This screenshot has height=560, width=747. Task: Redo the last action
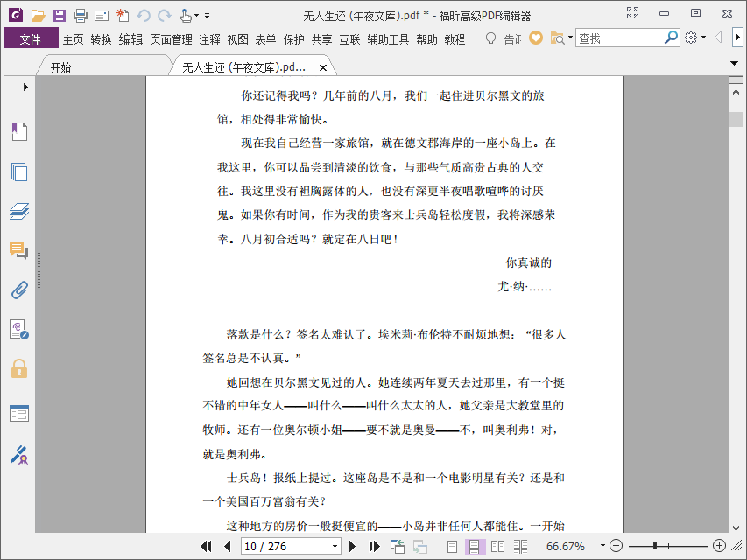pyautogui.click(x=165, y=16)
